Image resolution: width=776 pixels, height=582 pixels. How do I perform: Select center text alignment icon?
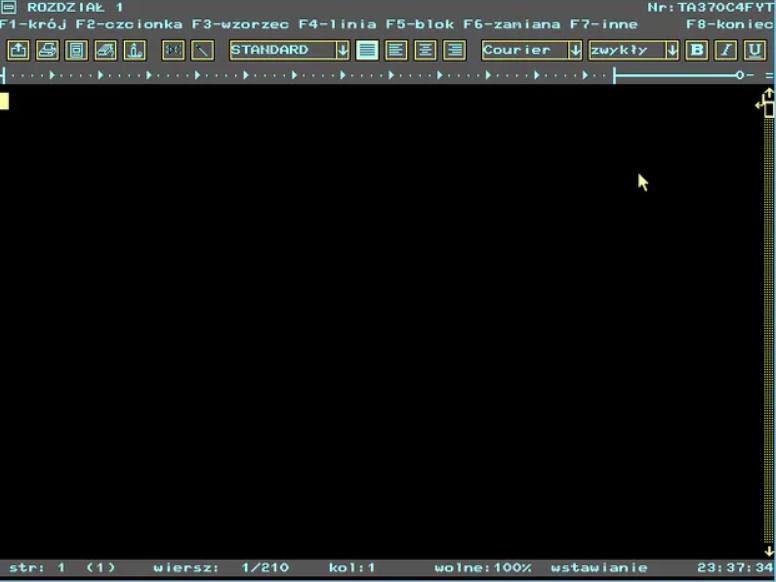[425, 50]
